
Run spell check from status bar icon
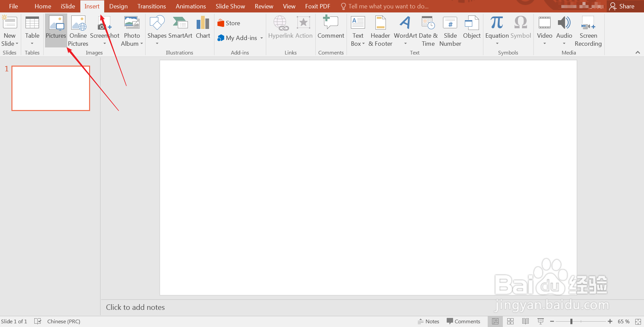(38, 321)
